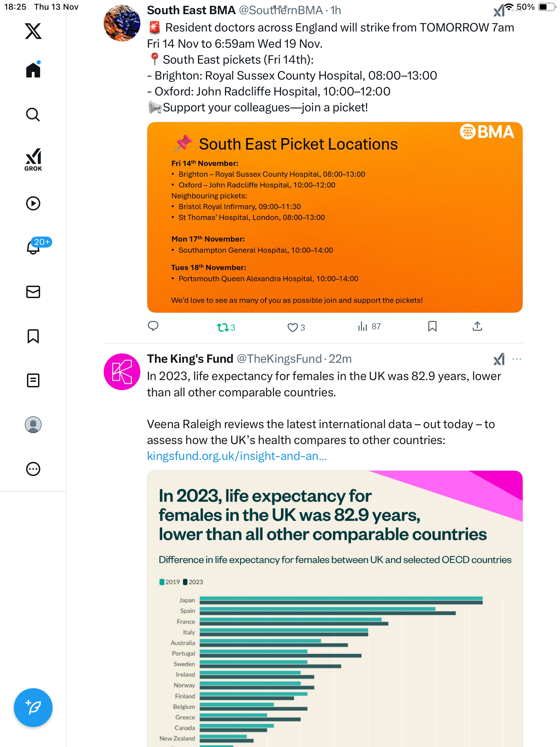
Task: Share the South East BMA post
Action: tap(477, 326)
